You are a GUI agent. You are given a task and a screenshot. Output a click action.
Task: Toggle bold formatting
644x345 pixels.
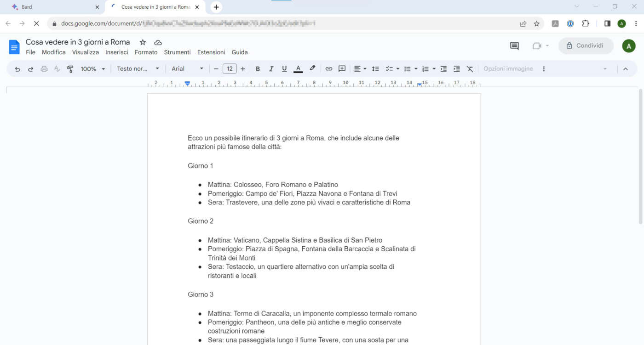258,69
